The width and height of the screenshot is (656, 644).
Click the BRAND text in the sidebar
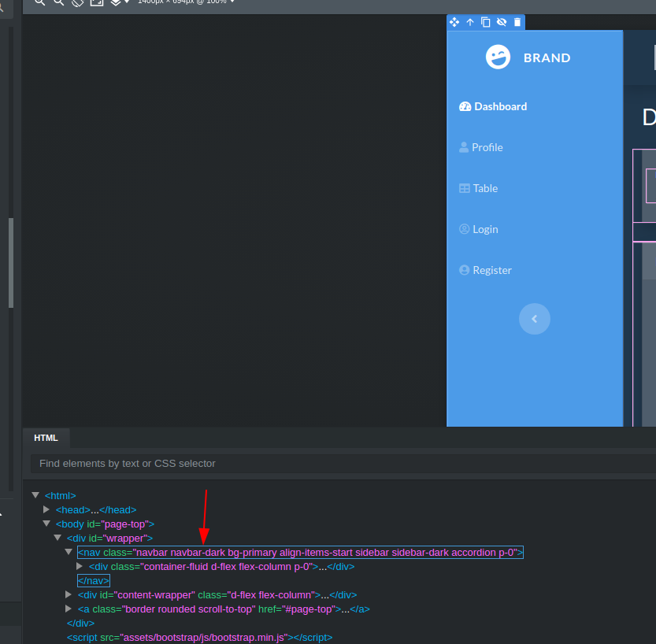pos(547,57)
